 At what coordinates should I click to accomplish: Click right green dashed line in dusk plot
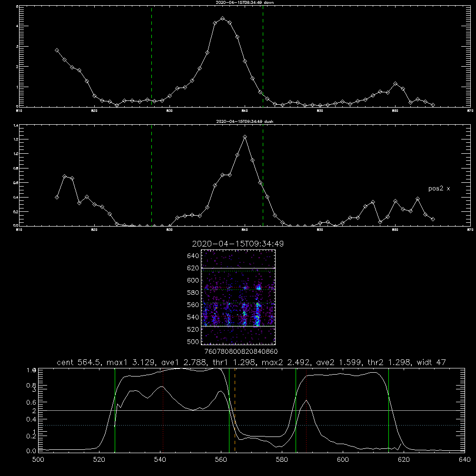(263, 175)
